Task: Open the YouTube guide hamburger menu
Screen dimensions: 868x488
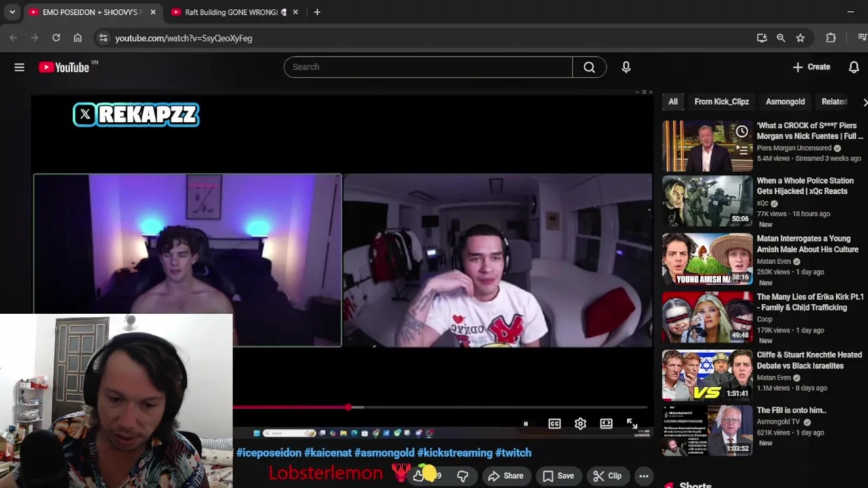Action: point(19,67)
